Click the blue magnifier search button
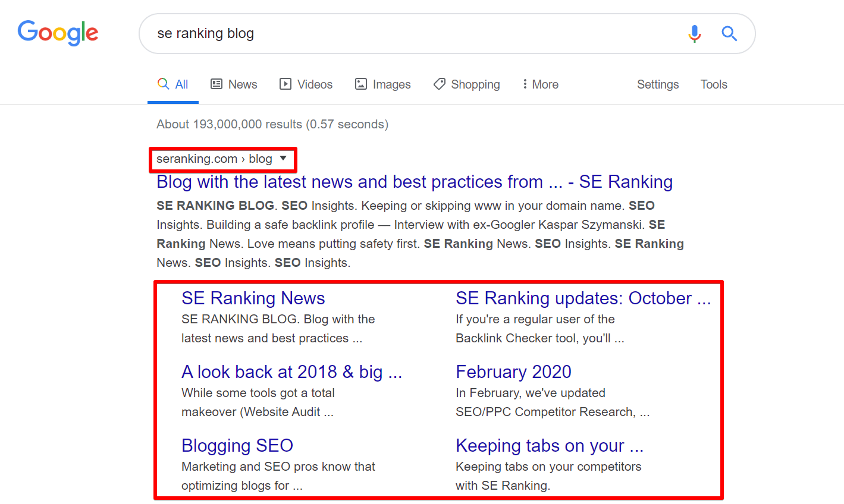Image resolution: width=844 pixels, height=504 pixels. [x=729, y=33]
